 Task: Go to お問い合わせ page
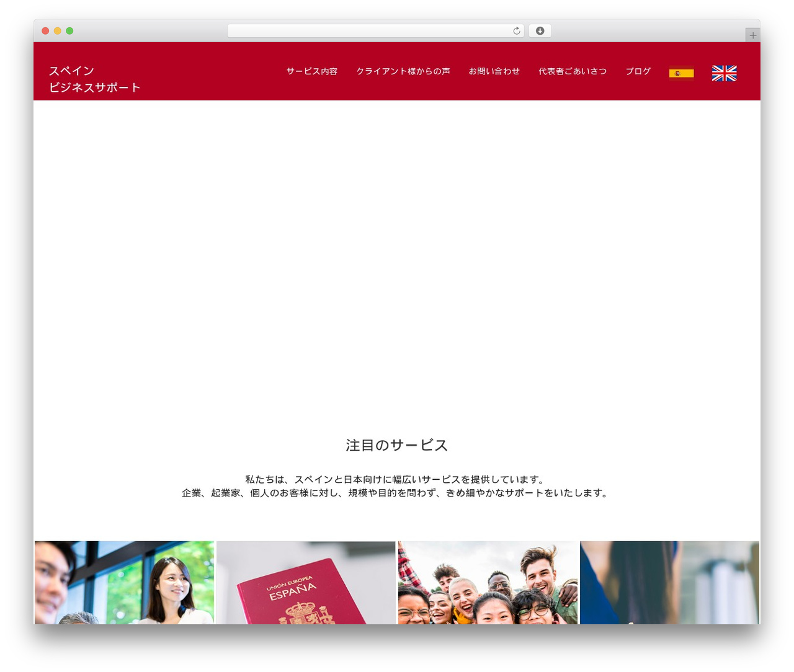[x=494, y=71]
